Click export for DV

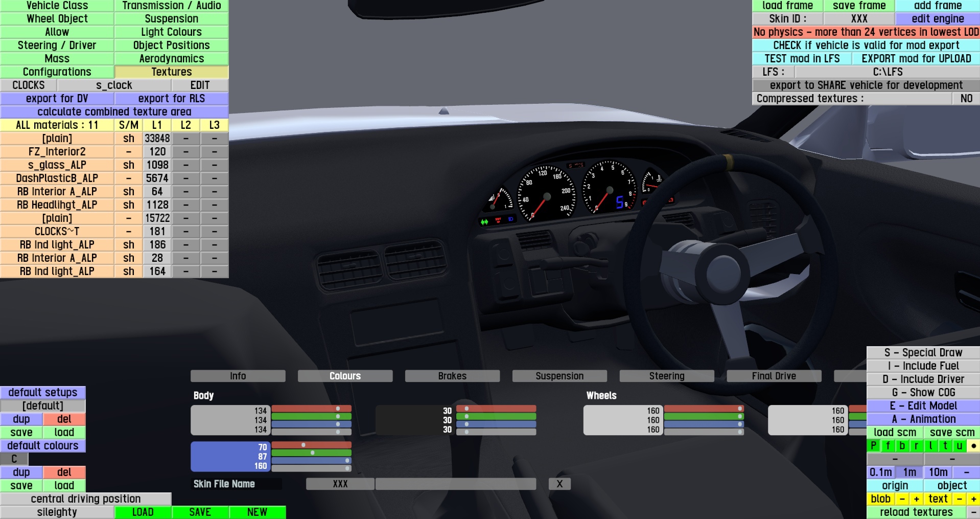pos(57,98)
